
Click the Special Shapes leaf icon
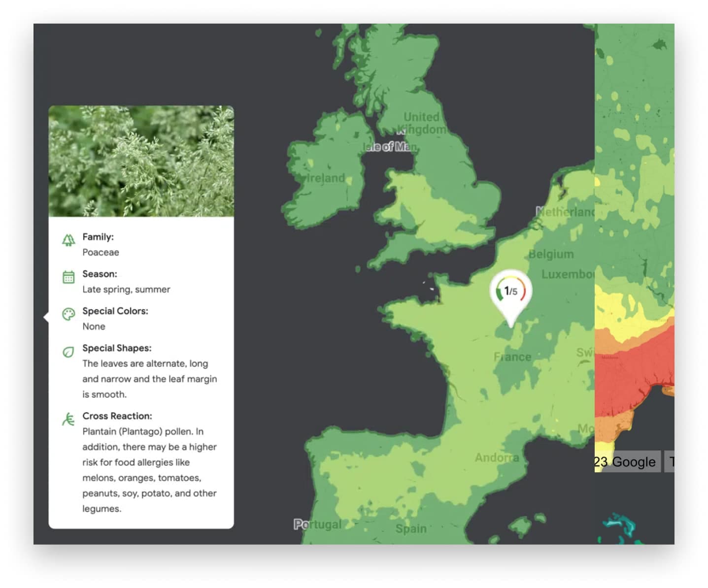coord(68,352)
